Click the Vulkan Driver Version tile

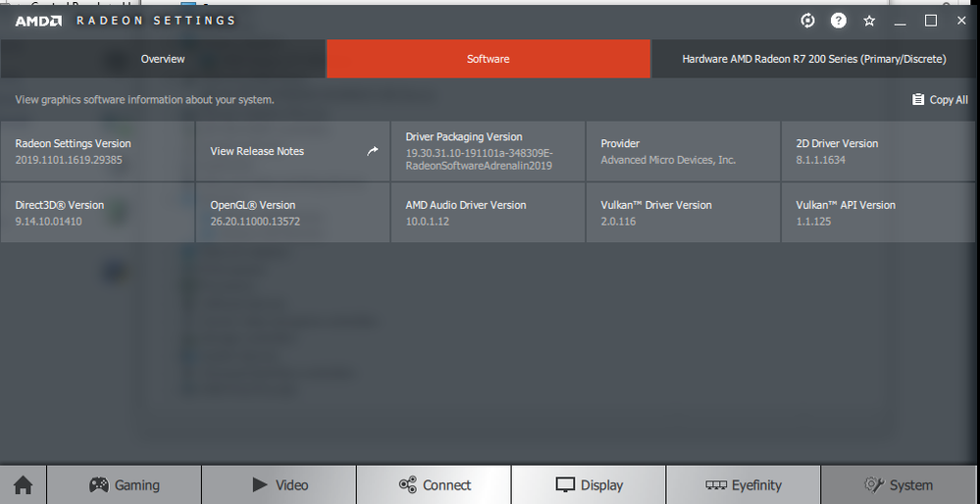(x=683, y=213)
